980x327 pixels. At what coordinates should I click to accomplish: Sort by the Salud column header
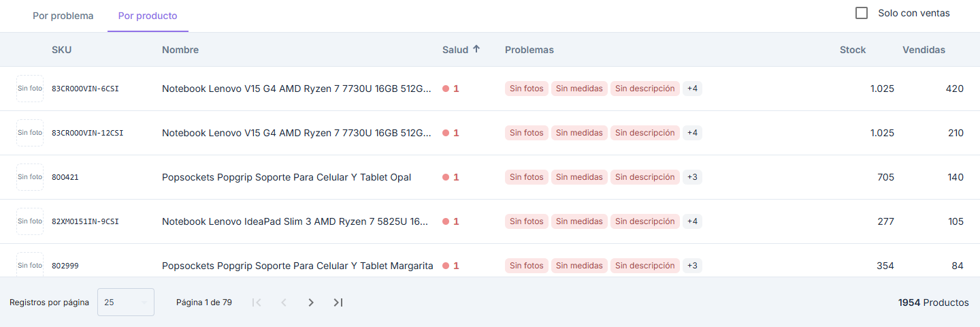point(455,50)
